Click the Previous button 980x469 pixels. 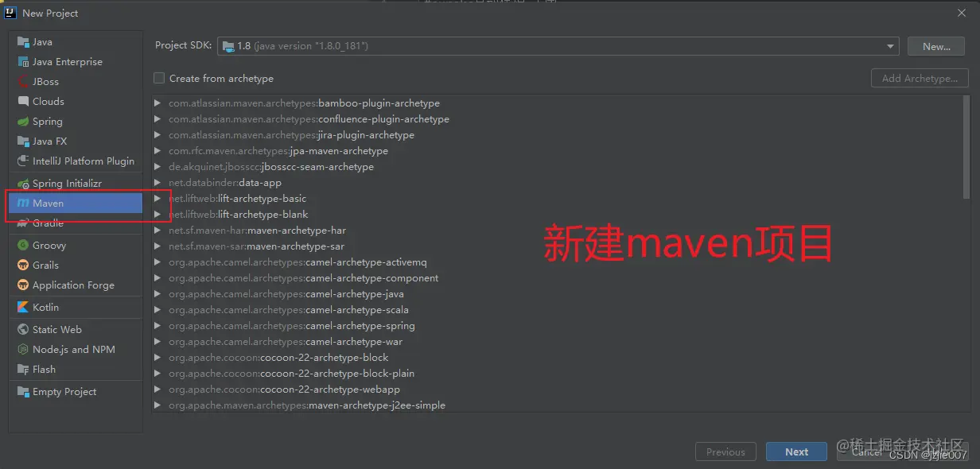click(725, 452)
